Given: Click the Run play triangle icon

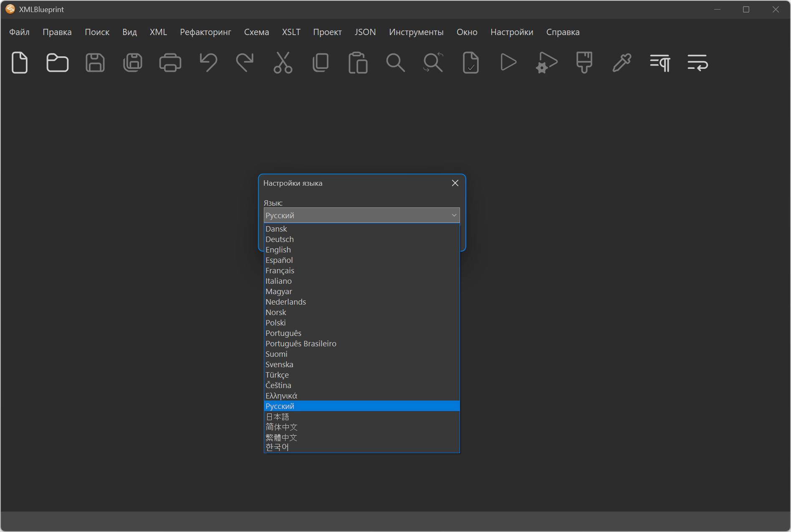Looking at the screenshot, I should coord(508,63).
